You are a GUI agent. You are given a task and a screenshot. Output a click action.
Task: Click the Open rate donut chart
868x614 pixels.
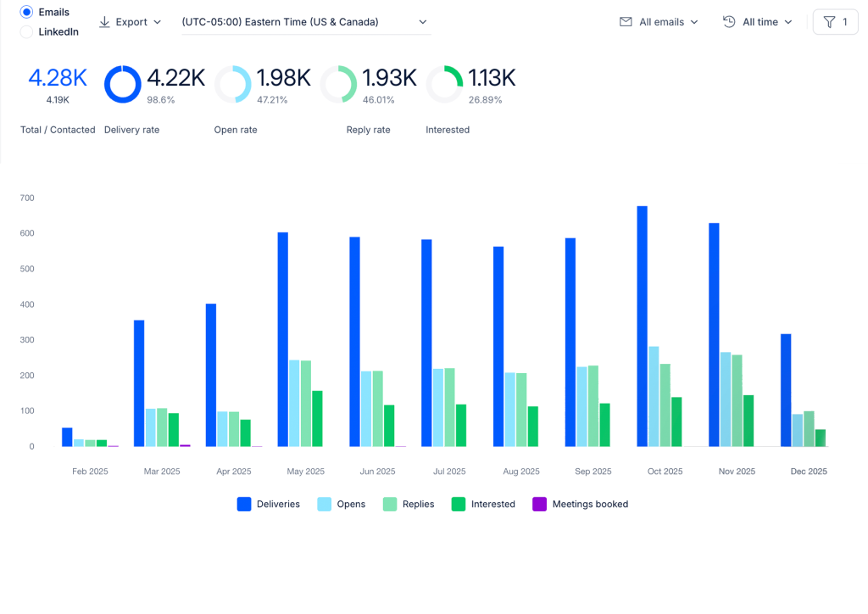(233, 84)
